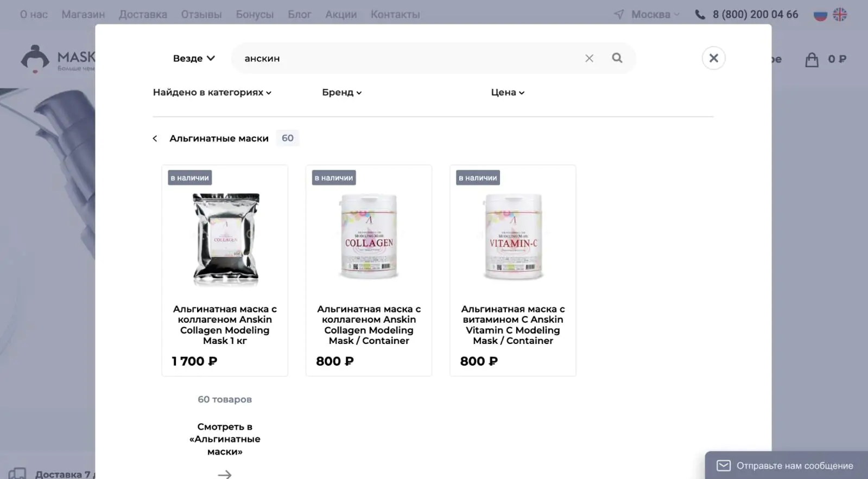Expand the Бренд filter
The height and width of the screenshot is (479, 868).
coord(342,92)
